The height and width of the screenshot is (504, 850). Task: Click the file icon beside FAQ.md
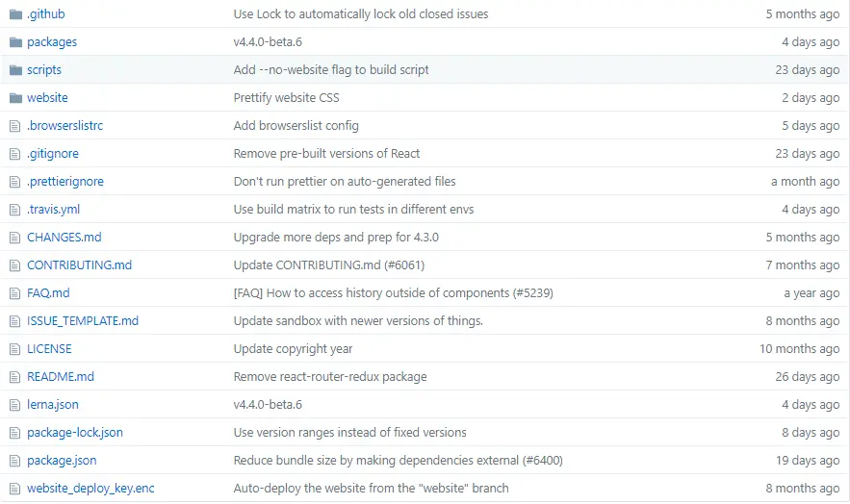click(x=14, y=293)
